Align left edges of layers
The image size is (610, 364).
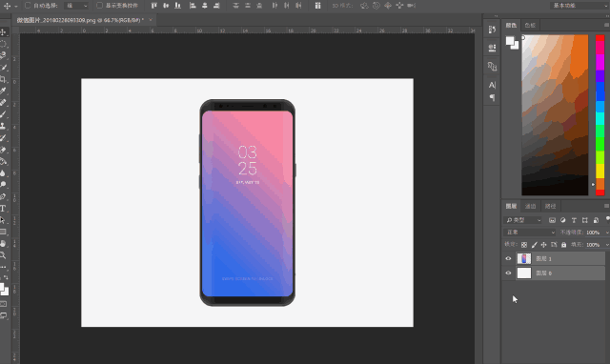point(193,6)
